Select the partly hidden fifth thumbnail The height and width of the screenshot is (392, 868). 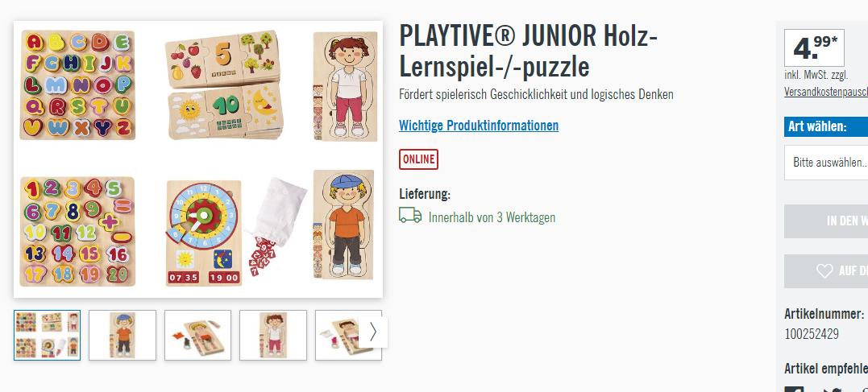pyautogui.click(x=338, y=335)
